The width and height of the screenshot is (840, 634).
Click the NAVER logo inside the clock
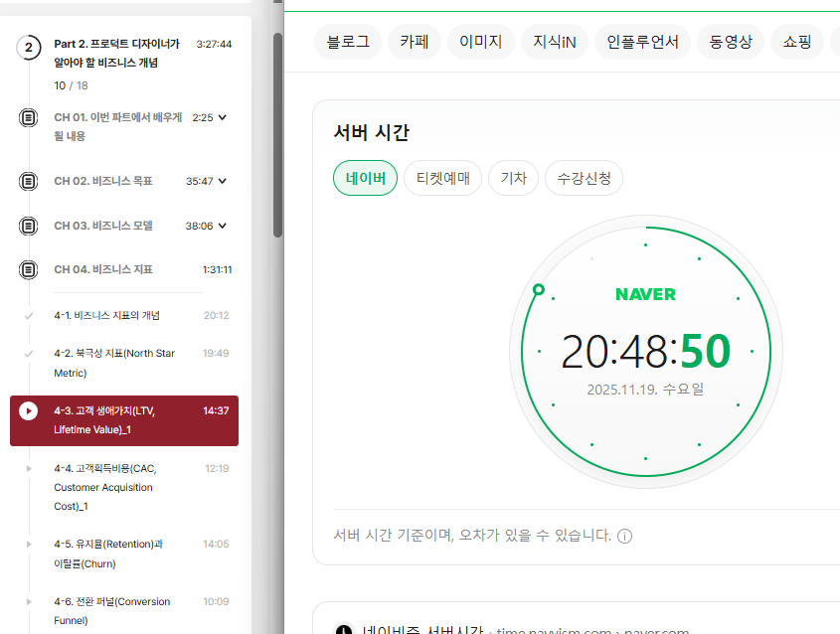(645, 294)
